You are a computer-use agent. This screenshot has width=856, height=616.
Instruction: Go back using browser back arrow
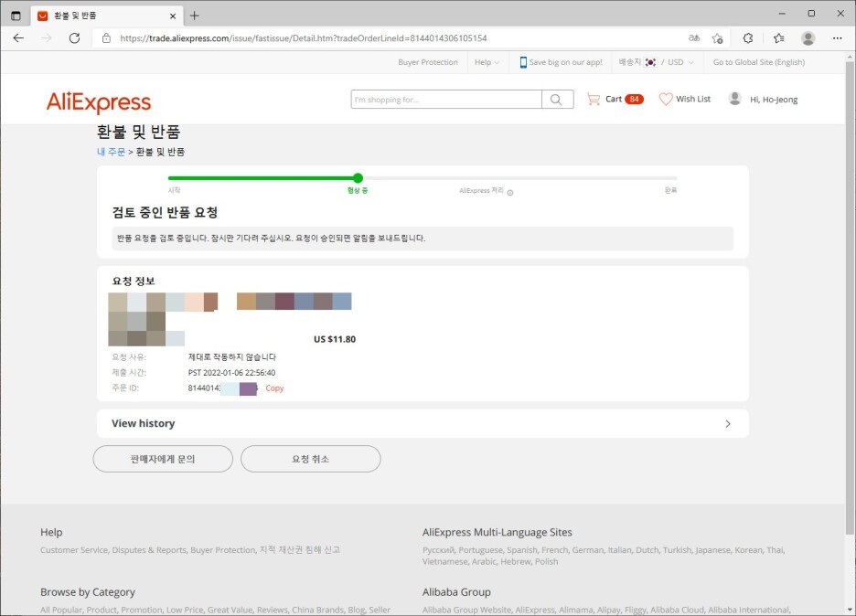pyautogui.click(x=18, y=38)
